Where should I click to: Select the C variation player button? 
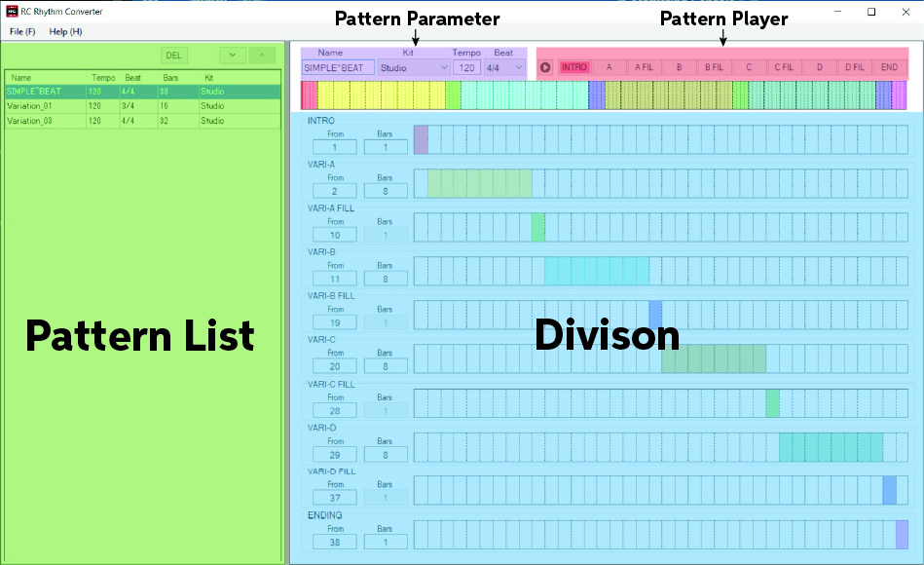click(x=749, y=67)
